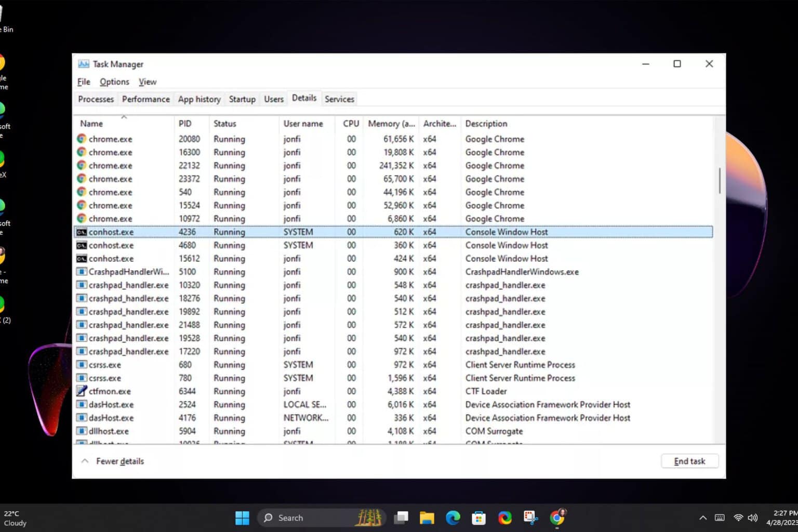Sort by Memory column header
Image resolution: width=798 pixels, height=532 pixels.
pos(391,124)
